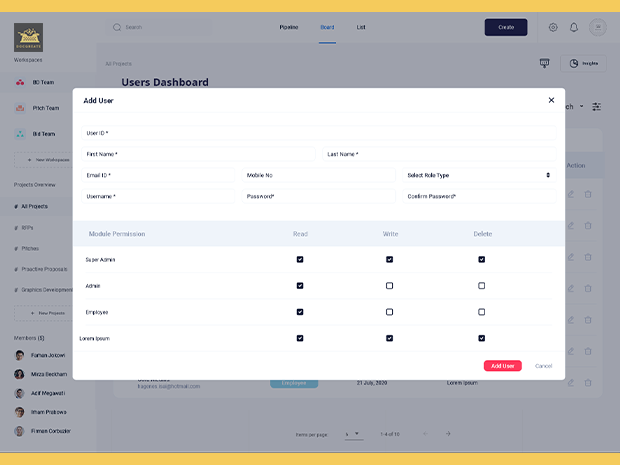The height and width of the screenshot is (465, 620).
Task: Click trash icon in first table row
Action: 588,194
